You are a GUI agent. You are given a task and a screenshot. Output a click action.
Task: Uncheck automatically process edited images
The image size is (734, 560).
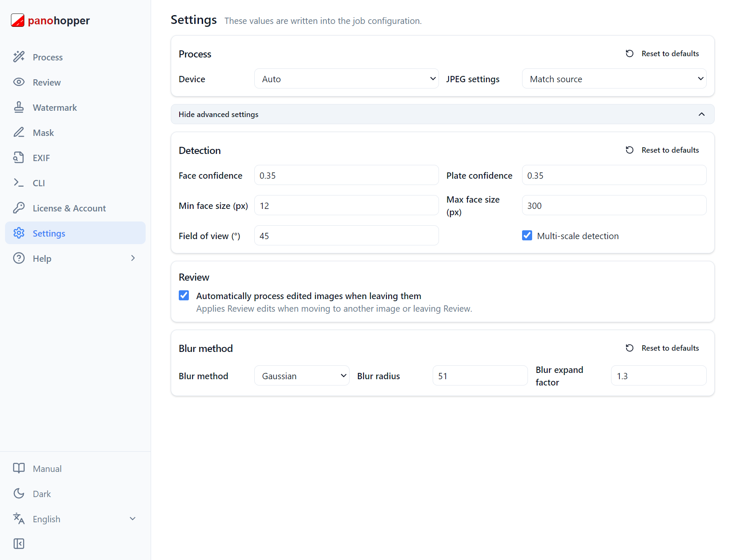pos(184,295)
